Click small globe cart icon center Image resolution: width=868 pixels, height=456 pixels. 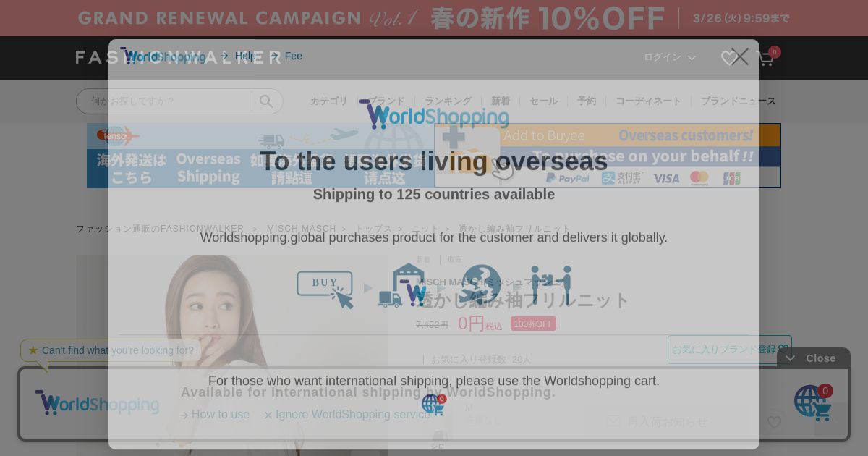pyautogui.click(x=433, y=404)
